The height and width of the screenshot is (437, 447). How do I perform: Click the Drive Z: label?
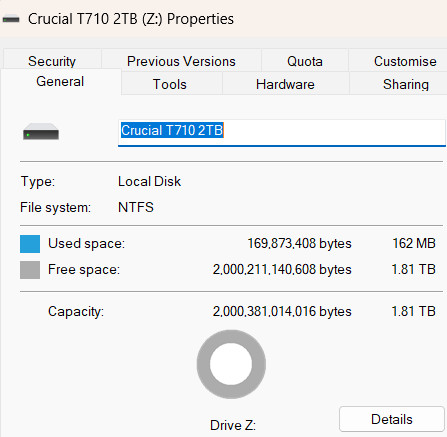(x=233, y=425)
